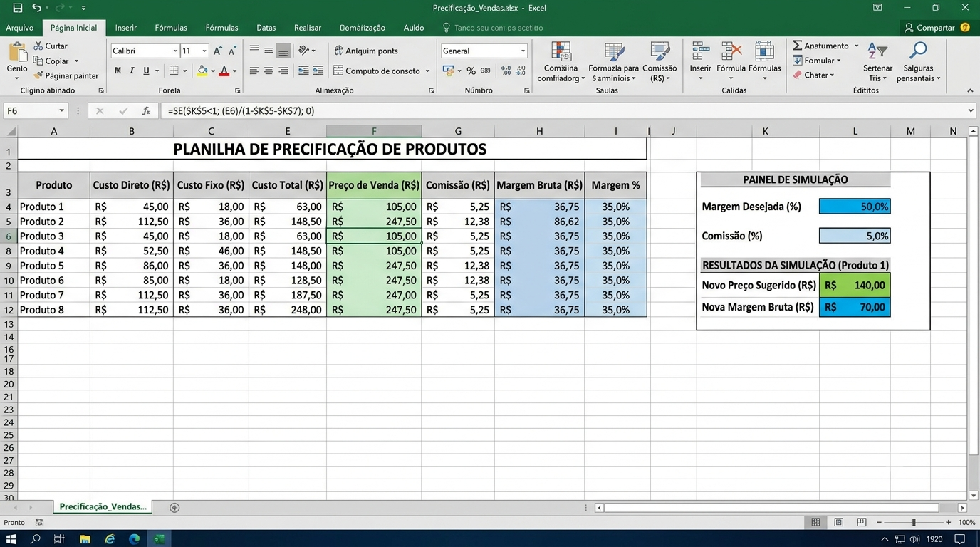
Task: Click the Anlquim ponts wrap text button
Action: 366,51
